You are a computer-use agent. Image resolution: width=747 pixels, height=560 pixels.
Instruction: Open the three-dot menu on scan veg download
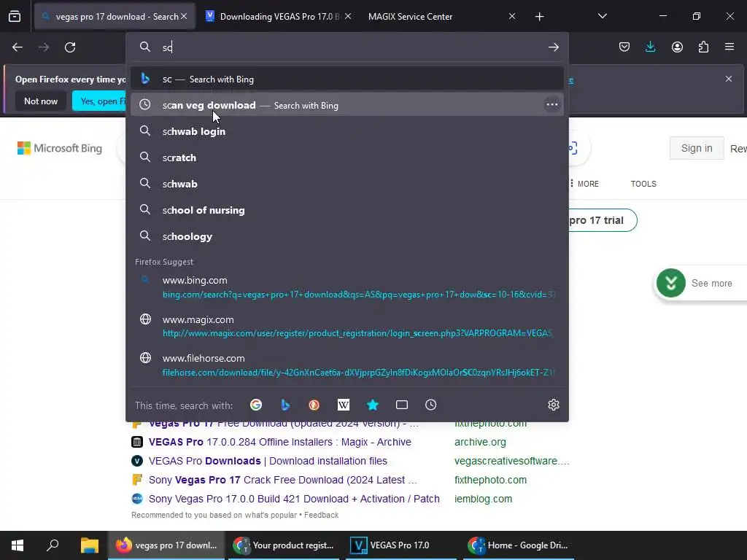click(551, 105)
